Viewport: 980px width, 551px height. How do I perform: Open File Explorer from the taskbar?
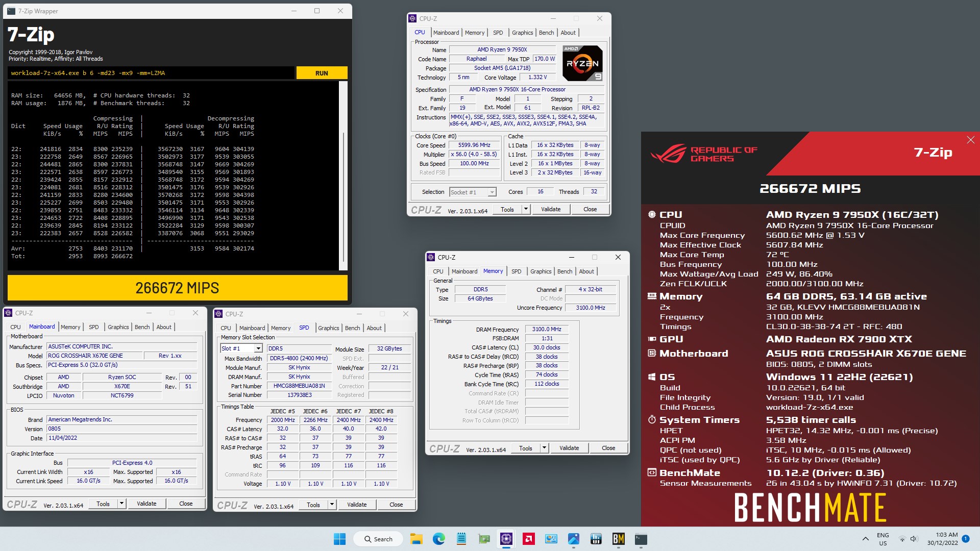(416, 539)
